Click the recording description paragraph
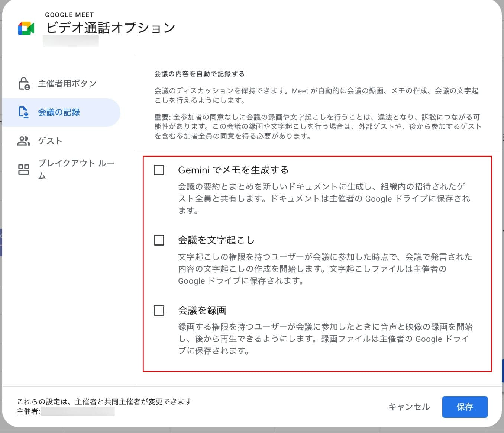This screenshot has width=504, height=433. 325,339
